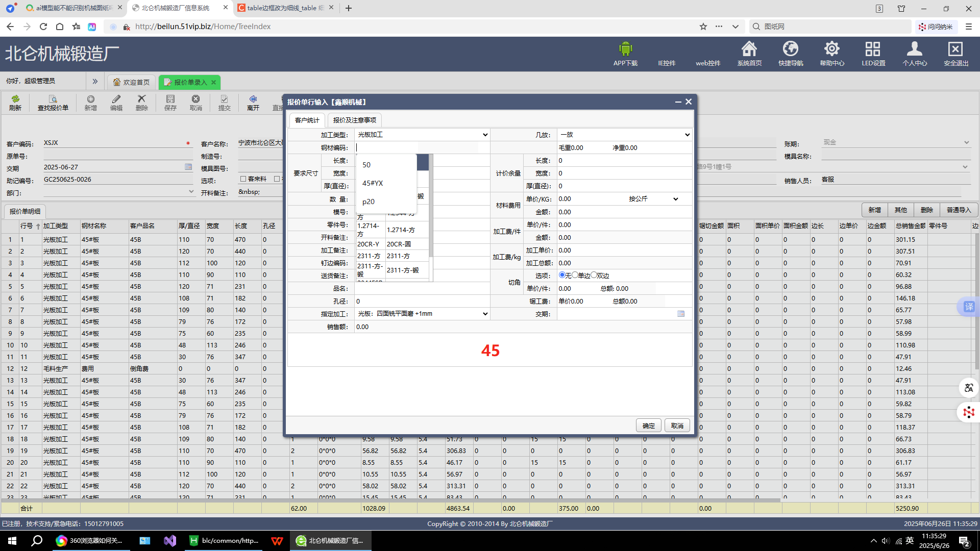Choose 45#YX from suggestion list

coord(373,183)
